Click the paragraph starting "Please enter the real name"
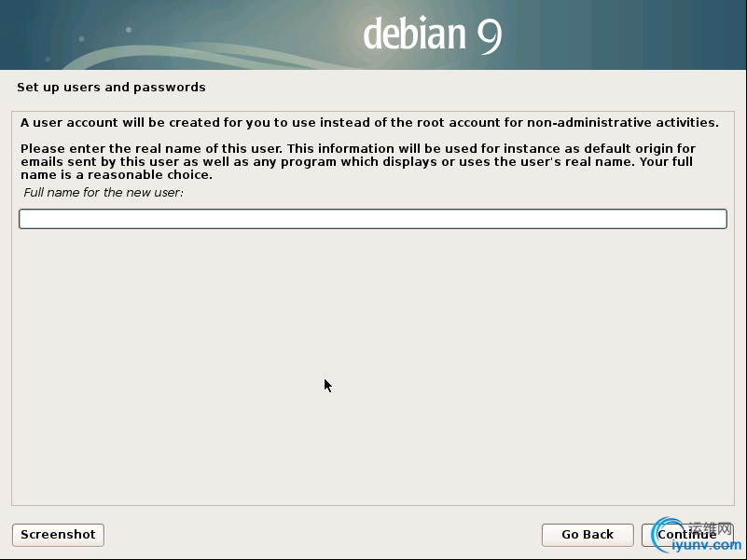 pyautogui.click(x=358, y=162)
